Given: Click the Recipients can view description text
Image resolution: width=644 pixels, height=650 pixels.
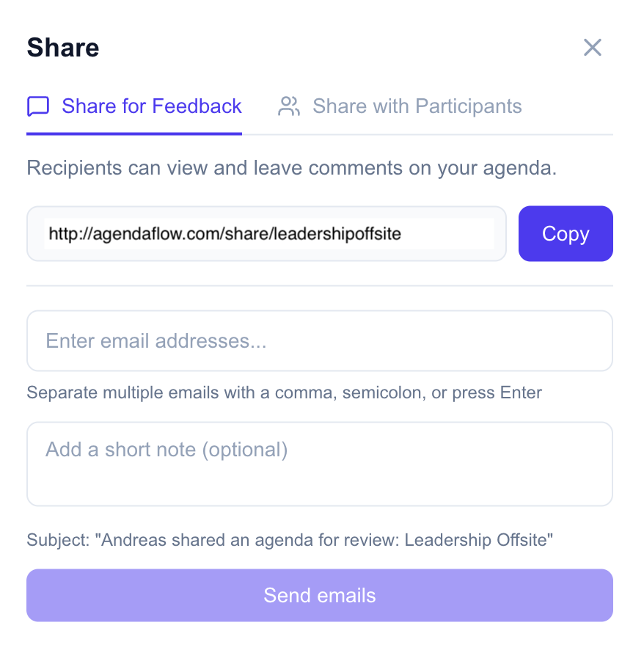Looking at the screenshot, I should pyautogui.click(x=292, y=168).
